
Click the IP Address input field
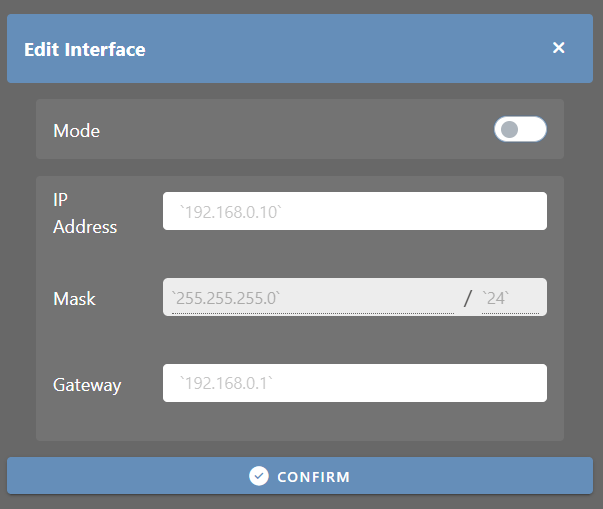click(355, 211)
